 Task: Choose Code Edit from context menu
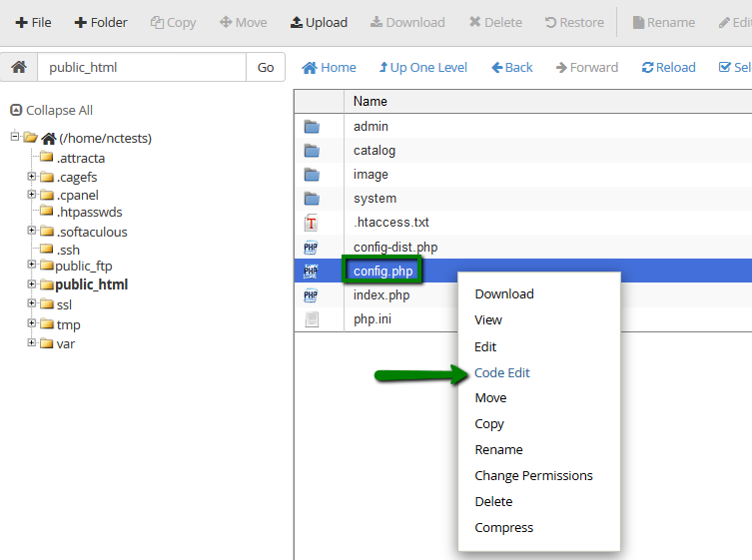click(502, 372)
